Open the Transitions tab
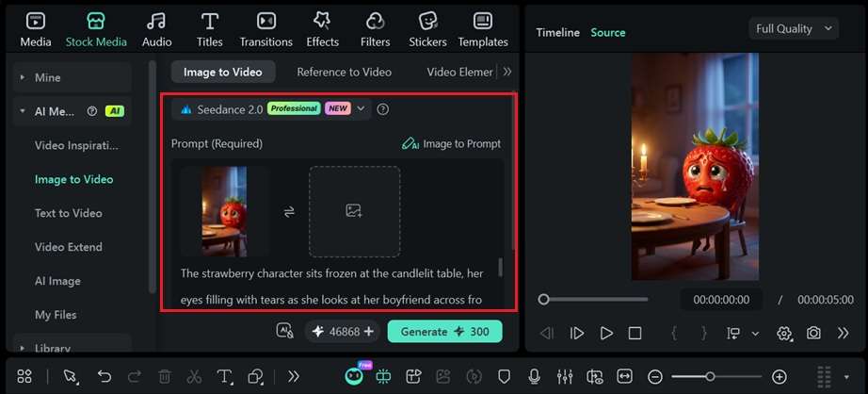The height and width of the screenshot is (394, 868). point(265,30)
